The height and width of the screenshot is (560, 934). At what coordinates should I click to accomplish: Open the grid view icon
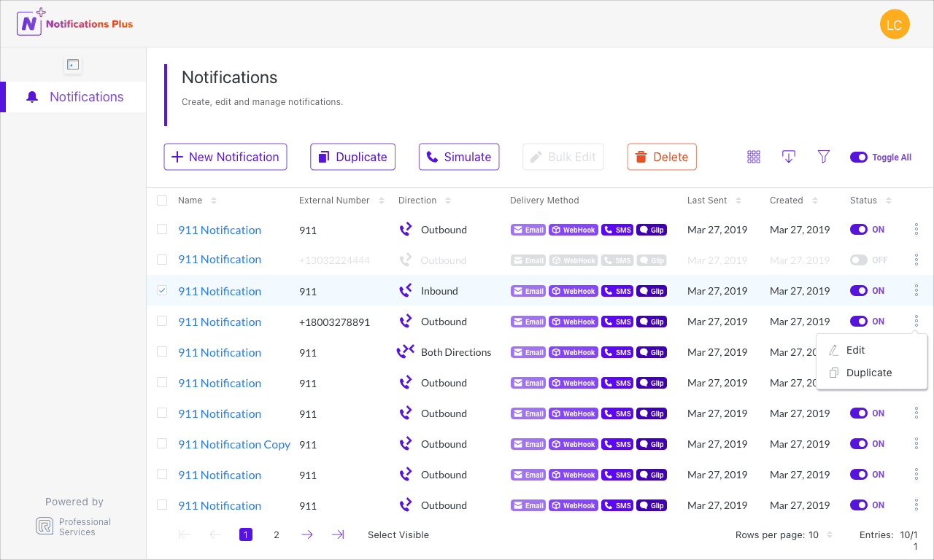tap(754, 157)
